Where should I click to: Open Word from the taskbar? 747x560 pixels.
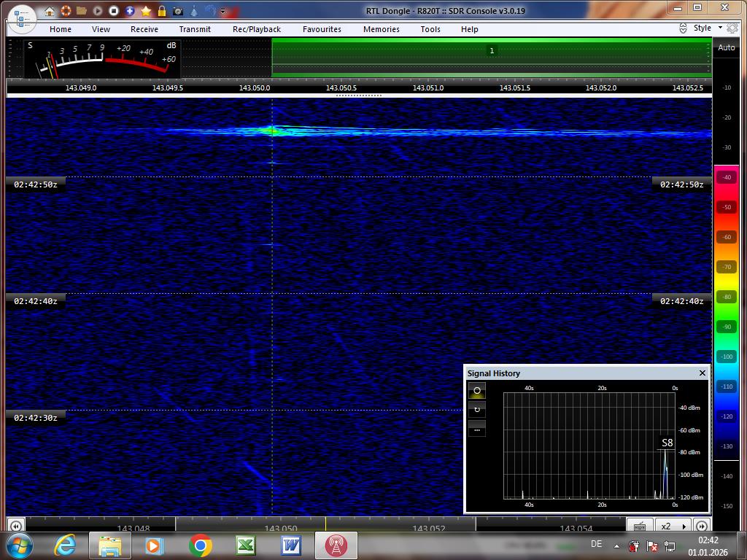pos(290,545)
